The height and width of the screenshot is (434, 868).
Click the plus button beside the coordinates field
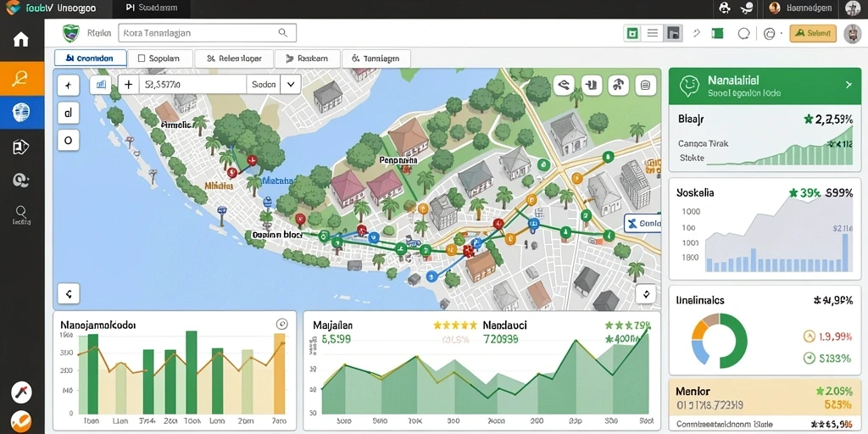tap(129, 85)
